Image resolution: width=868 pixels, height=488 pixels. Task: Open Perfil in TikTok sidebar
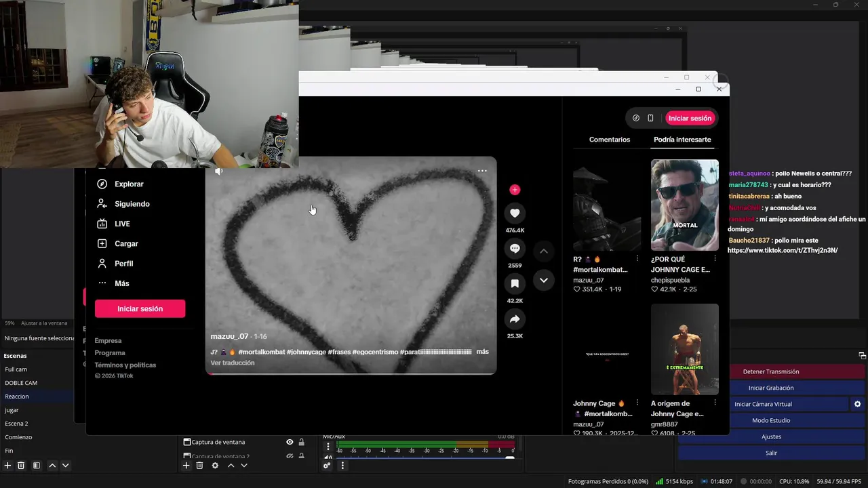115,264
